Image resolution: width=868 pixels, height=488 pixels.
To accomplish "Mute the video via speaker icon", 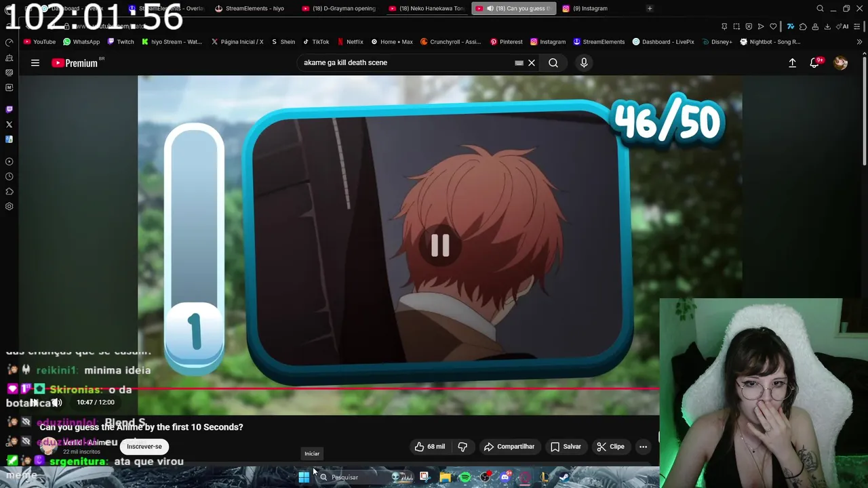I will 57,403.
